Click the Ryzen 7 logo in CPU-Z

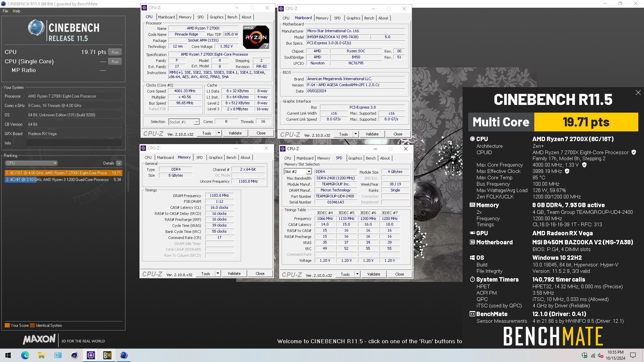[256, 37]
